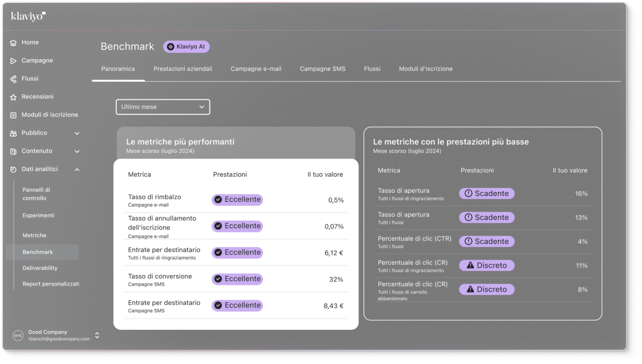Click the Klaviyo AI badge button
642x364 pixels.
pyautogui.click(x=186, y=47)
